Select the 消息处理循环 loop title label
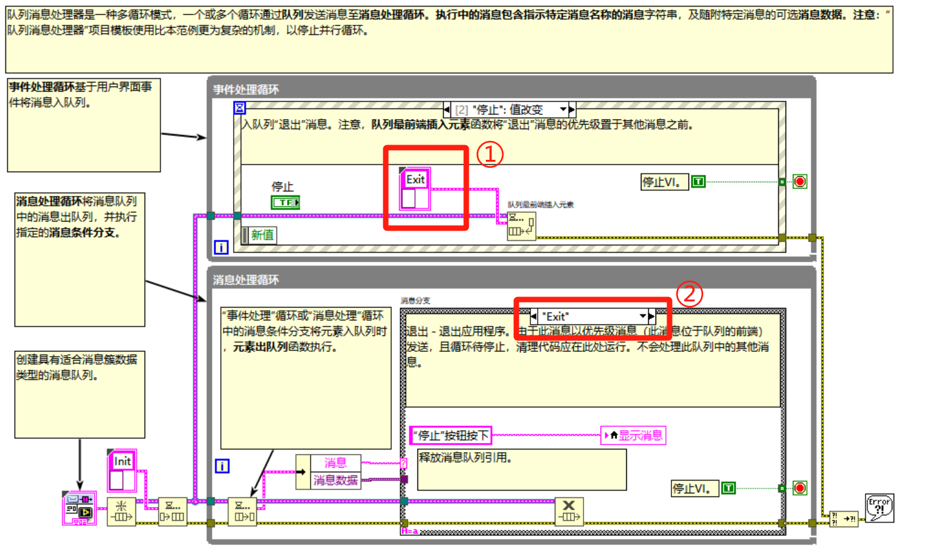 (x=246, y=280)
